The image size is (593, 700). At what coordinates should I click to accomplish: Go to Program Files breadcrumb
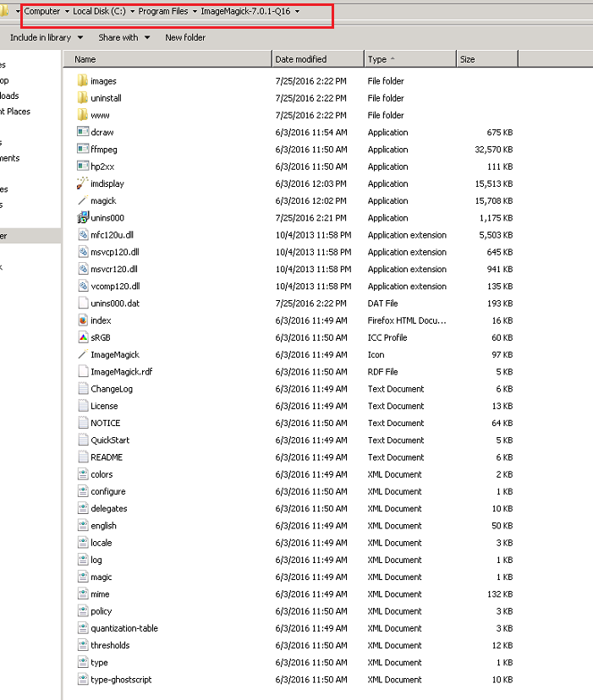163,11
